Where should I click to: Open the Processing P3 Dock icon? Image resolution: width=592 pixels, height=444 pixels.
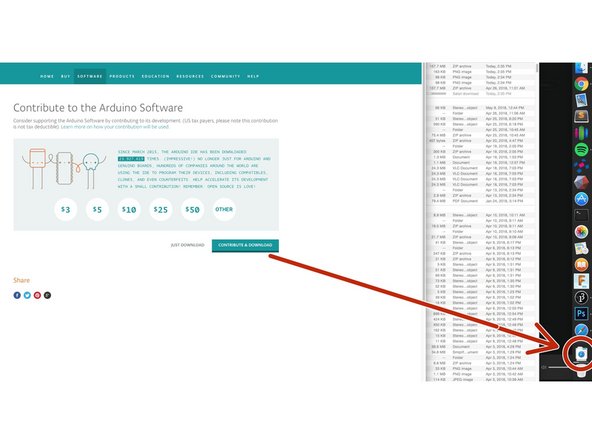[581, 297]
